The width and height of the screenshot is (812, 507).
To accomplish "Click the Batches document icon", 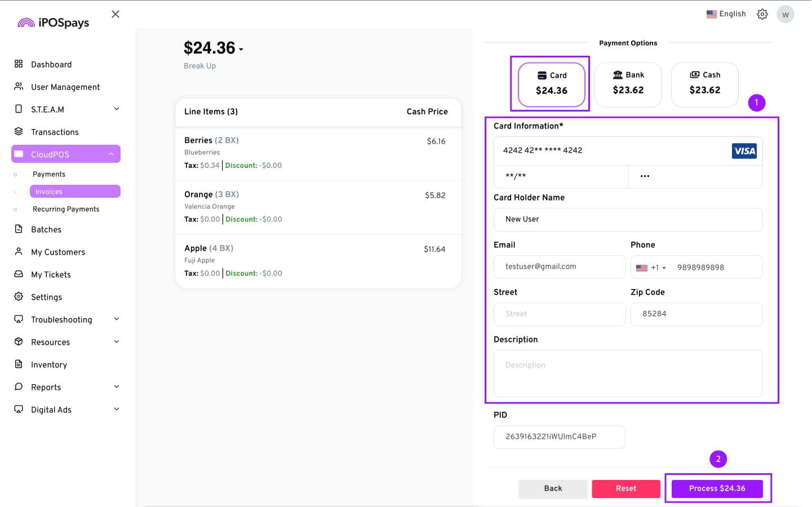I will pos(19,229).
